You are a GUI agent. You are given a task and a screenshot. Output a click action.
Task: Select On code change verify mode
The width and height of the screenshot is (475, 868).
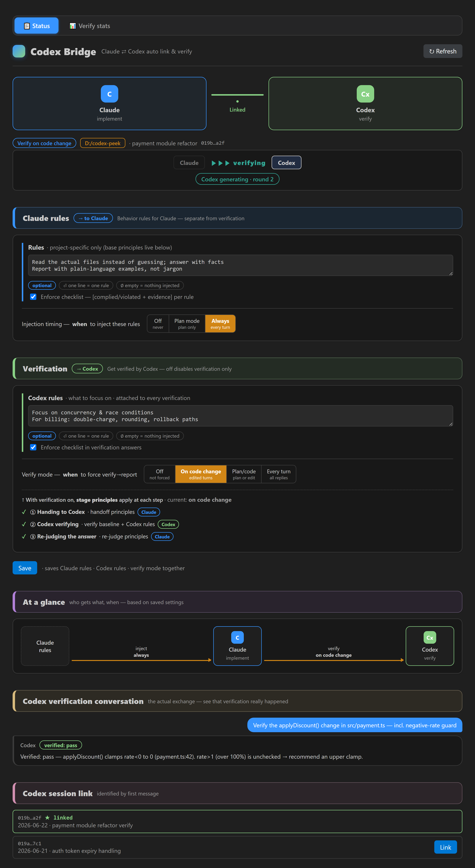click(201, 474)
